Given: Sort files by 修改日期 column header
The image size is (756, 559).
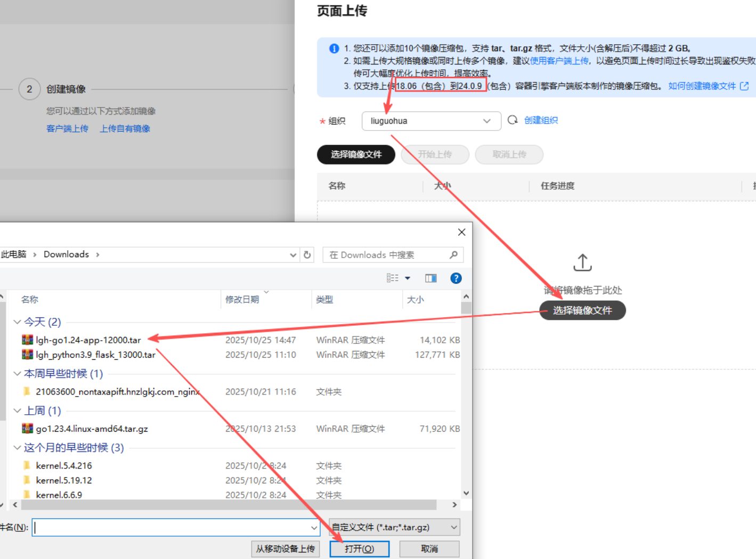Looking at the screenshot, I should [x=242, y=300].
